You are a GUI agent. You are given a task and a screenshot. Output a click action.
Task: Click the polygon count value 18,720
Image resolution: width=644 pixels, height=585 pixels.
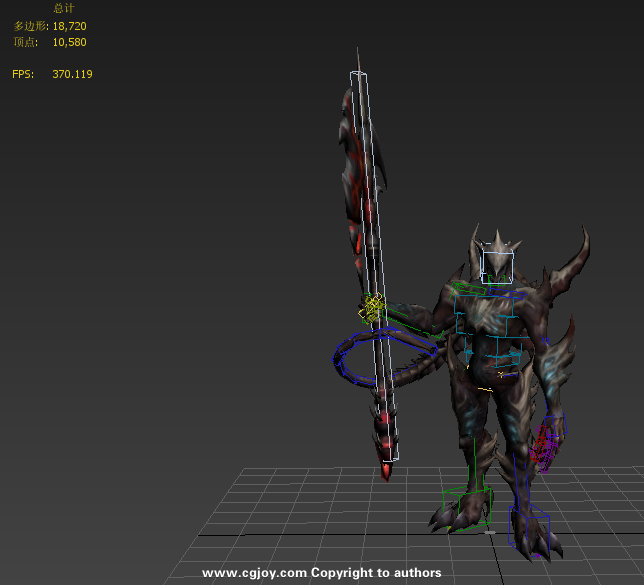coord(69,26)
